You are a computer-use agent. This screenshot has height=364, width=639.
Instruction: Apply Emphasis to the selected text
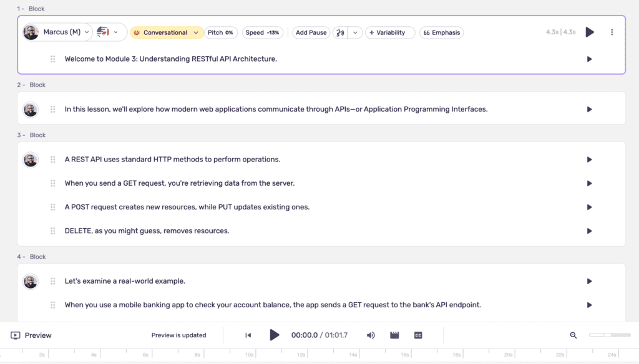click(441, 32)
